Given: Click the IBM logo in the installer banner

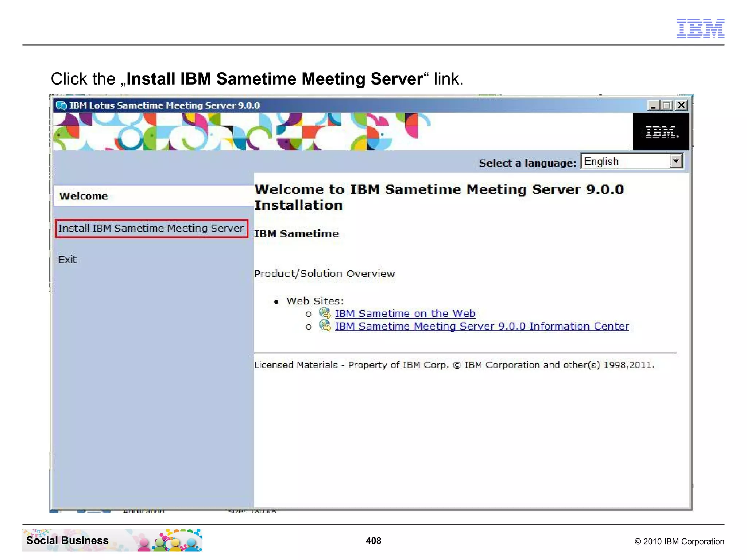Looking at the screenshot, I should click(x=661, y=132).
